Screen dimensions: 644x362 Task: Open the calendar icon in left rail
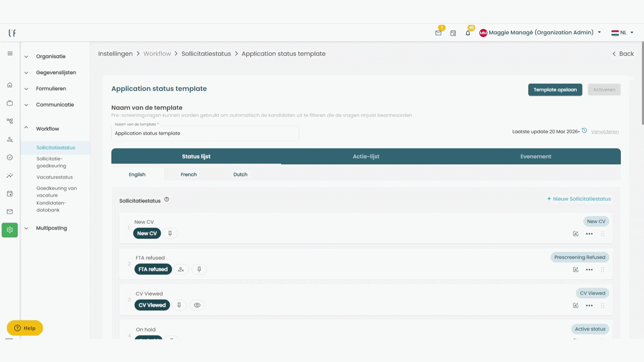coord(10,194)
